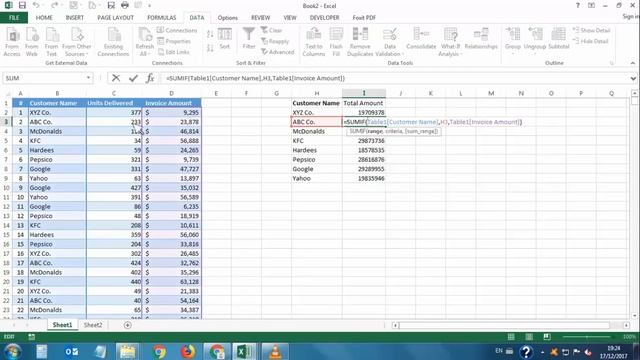Open the INSERT tab
Viewport: 640px width, 360px height.
point(75,18)
